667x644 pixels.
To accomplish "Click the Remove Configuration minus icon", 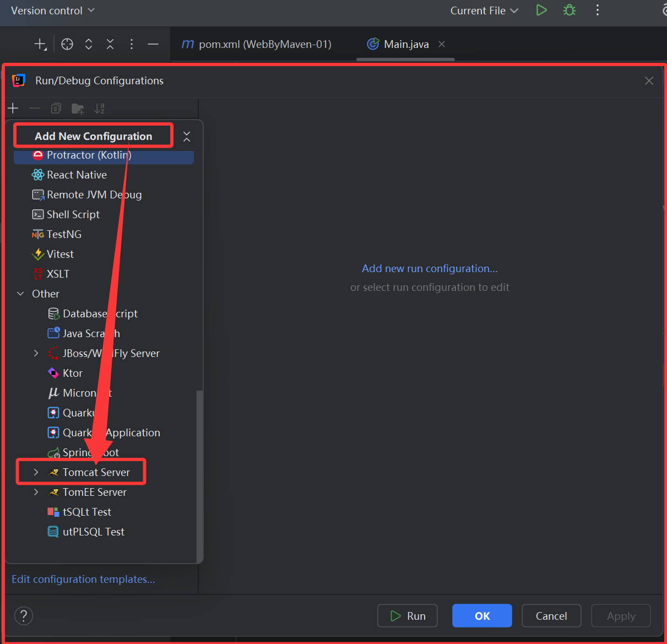I will tap(34, 109).
